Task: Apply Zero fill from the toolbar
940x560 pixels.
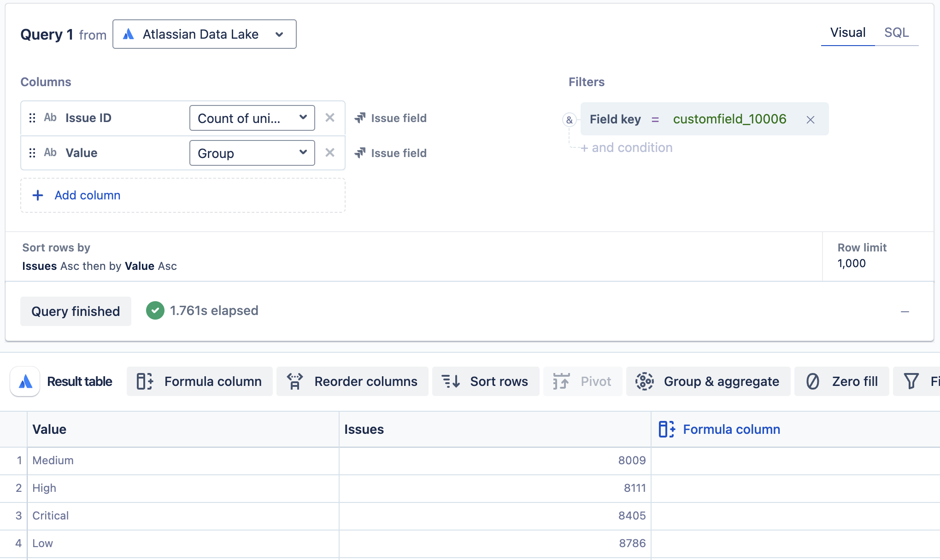Action: click(841, 381)
